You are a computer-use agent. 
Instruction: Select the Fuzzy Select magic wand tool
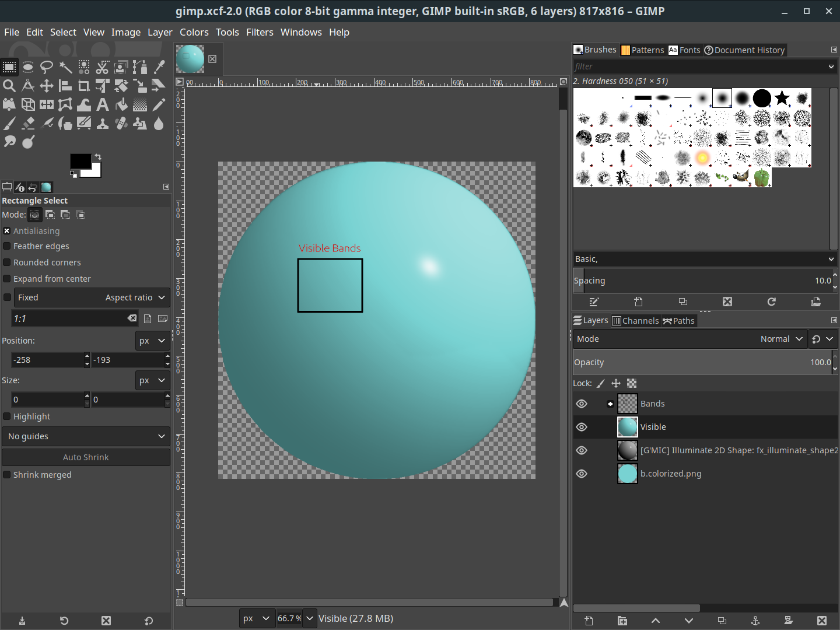pyautogui.click(x=65, y=67)
